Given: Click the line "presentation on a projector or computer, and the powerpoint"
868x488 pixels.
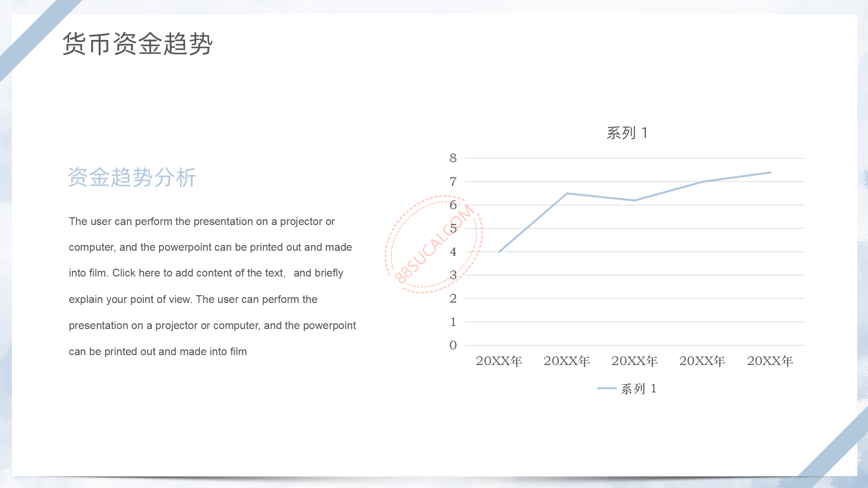Looking at the screenshot, I should [212, 325].
